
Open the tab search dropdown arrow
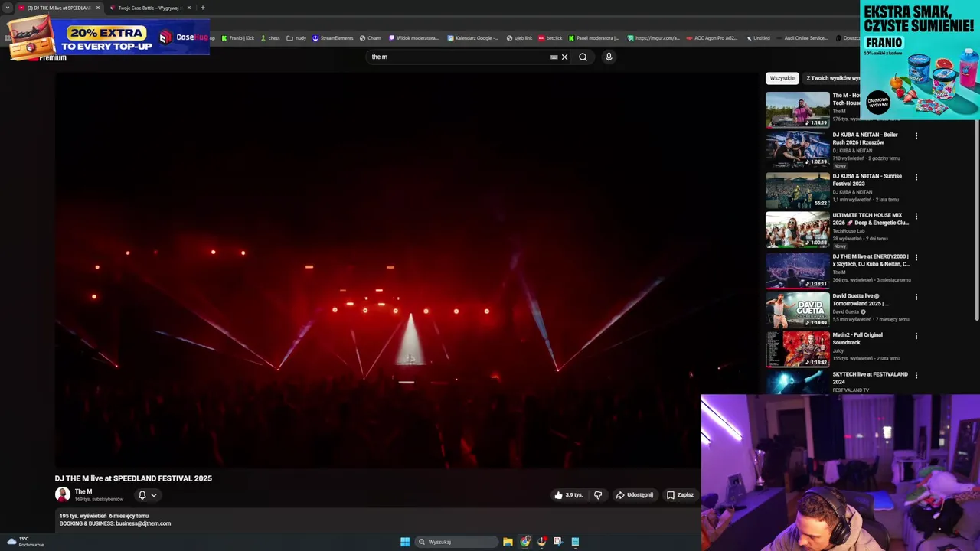(x=8, y=8)
